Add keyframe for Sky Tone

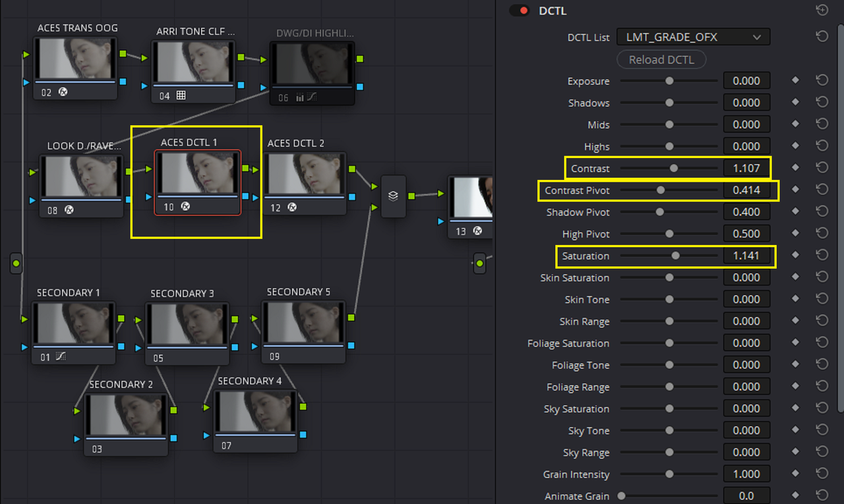pos(795,430)
